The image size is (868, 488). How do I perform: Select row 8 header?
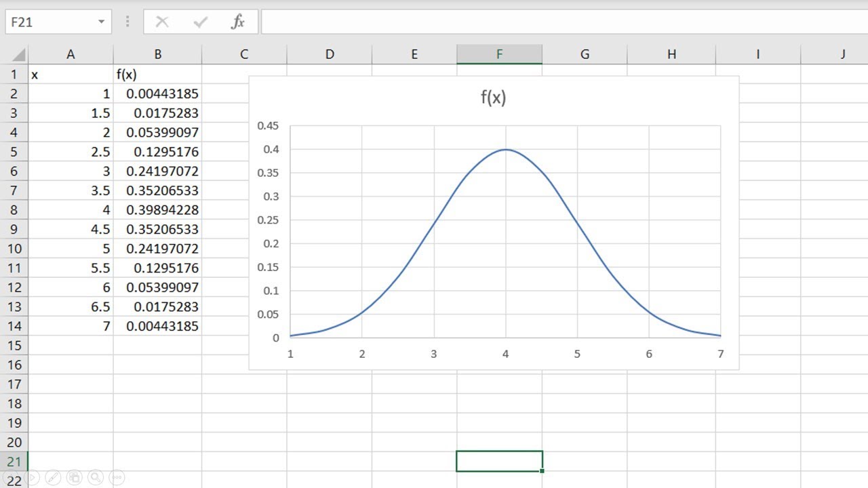pos(14,210)
